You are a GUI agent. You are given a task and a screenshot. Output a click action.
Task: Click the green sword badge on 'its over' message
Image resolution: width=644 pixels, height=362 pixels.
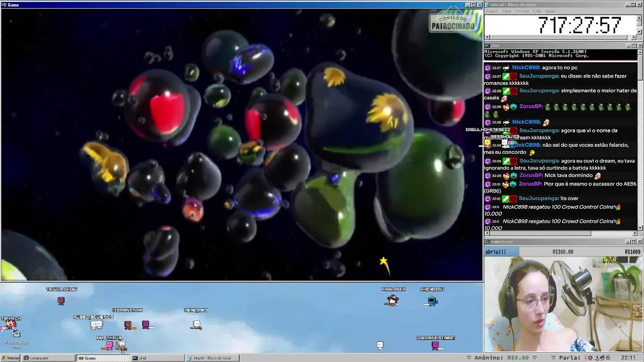[x=506, y=199]
